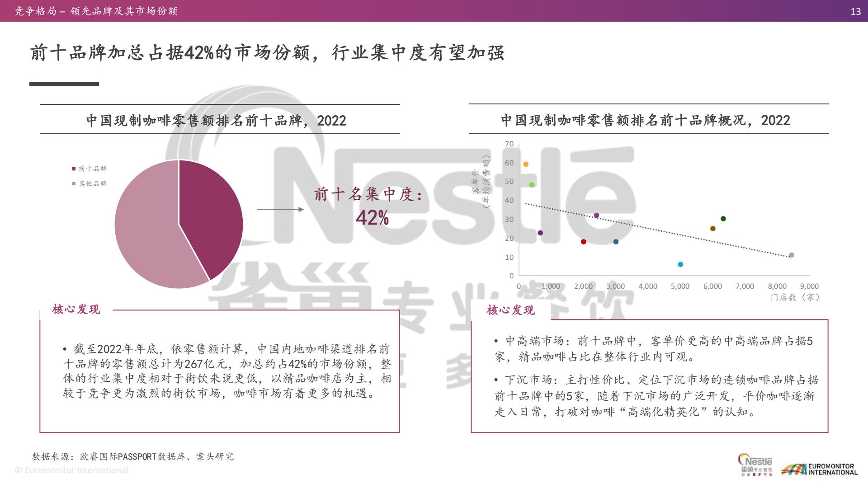Click the dark purple 前十品牌 legend swatch
Image resolution: width=868 pixels, height=488 pixels.
pyautogui.click(x=74, y=169)
